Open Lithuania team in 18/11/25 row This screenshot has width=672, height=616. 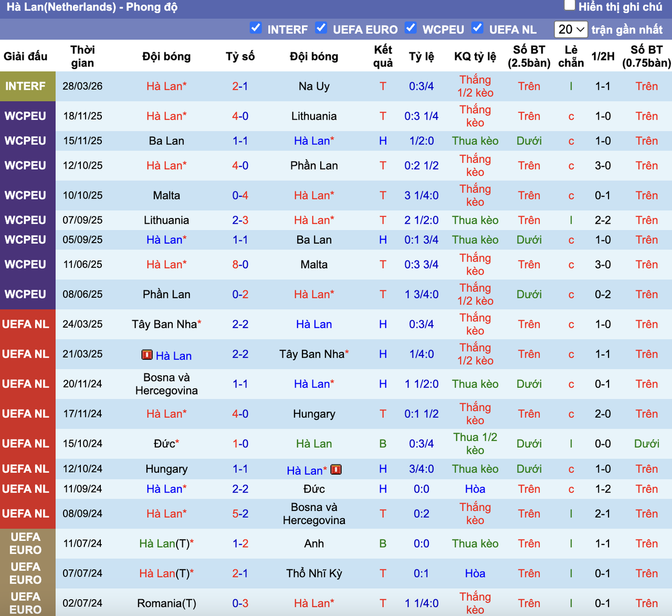[x=314, y=116]
